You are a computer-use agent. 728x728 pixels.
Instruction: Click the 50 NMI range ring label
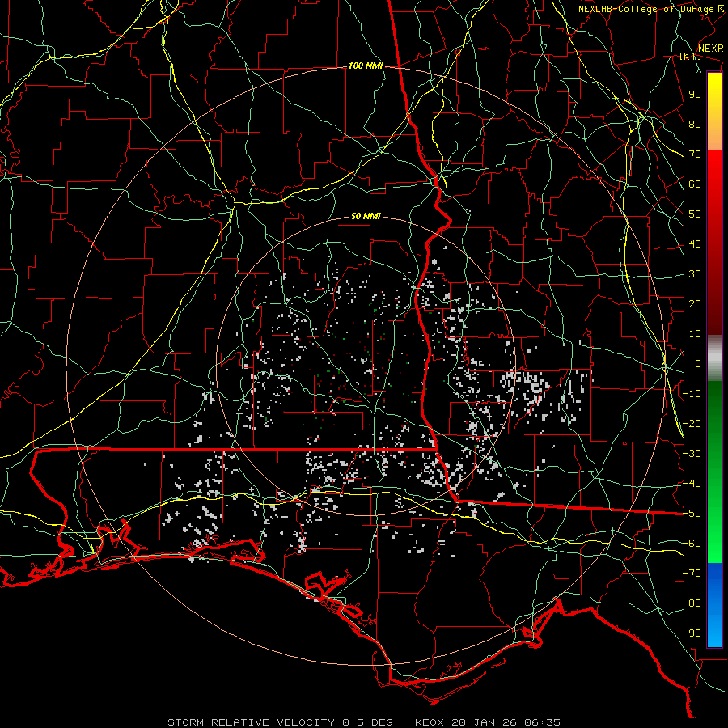click(366, 216)
